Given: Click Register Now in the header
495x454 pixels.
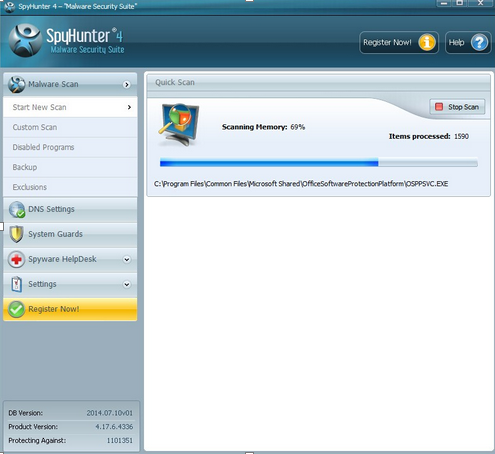Looking at the screenshot, I should coord(399,42).
